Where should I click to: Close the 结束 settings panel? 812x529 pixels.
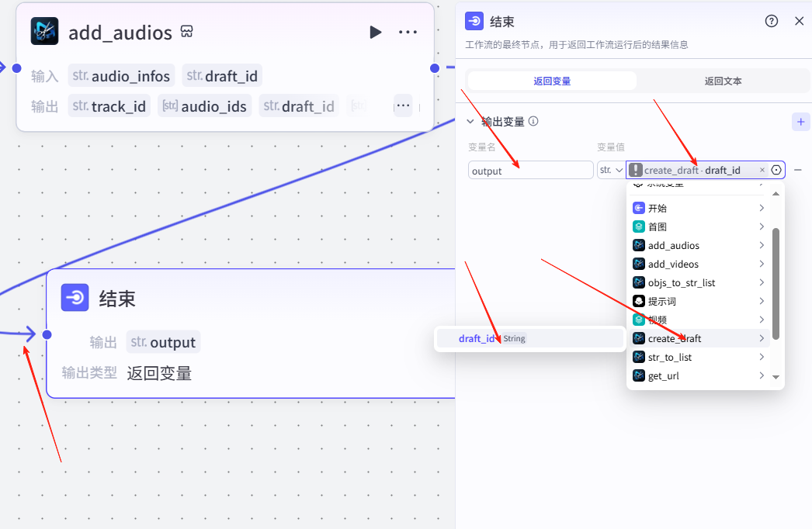pyautogui.click(x=799, y=21)
